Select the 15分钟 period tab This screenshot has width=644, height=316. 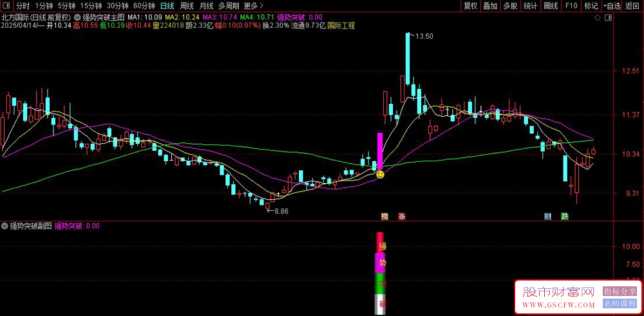point(90,6)
